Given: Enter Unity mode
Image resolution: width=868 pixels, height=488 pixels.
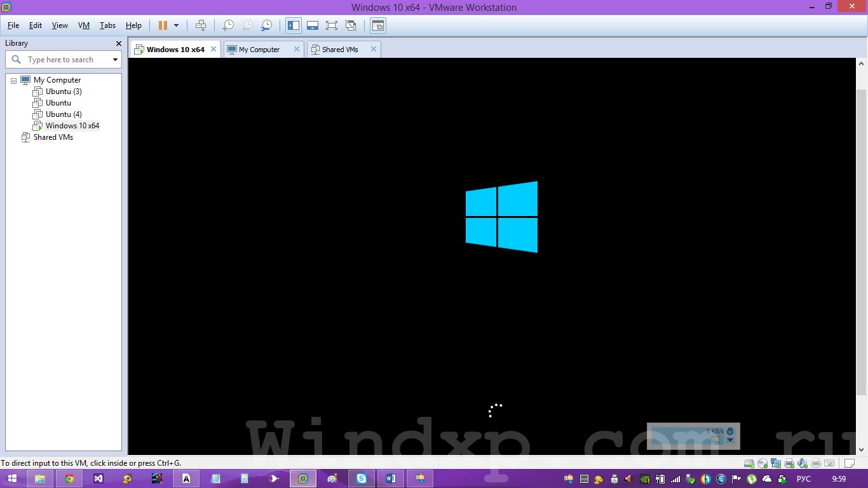Looking at the screenshot, I should pyautogui.click(x=351, y=25).
